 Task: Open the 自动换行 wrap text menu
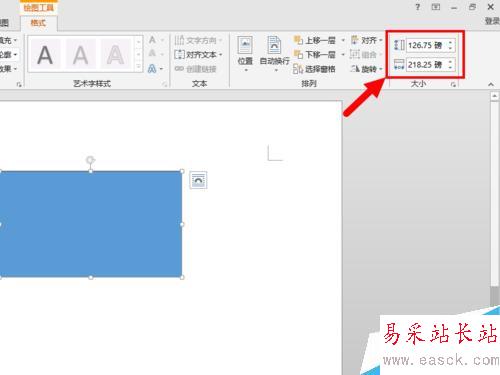point(274,54)
